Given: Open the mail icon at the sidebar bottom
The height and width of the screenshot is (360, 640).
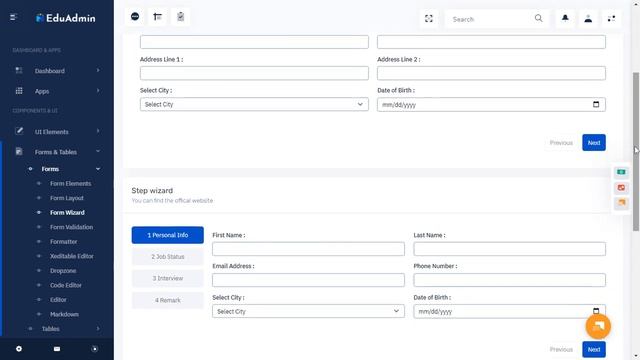Looking at the screenshot, I should click(57, 349).
